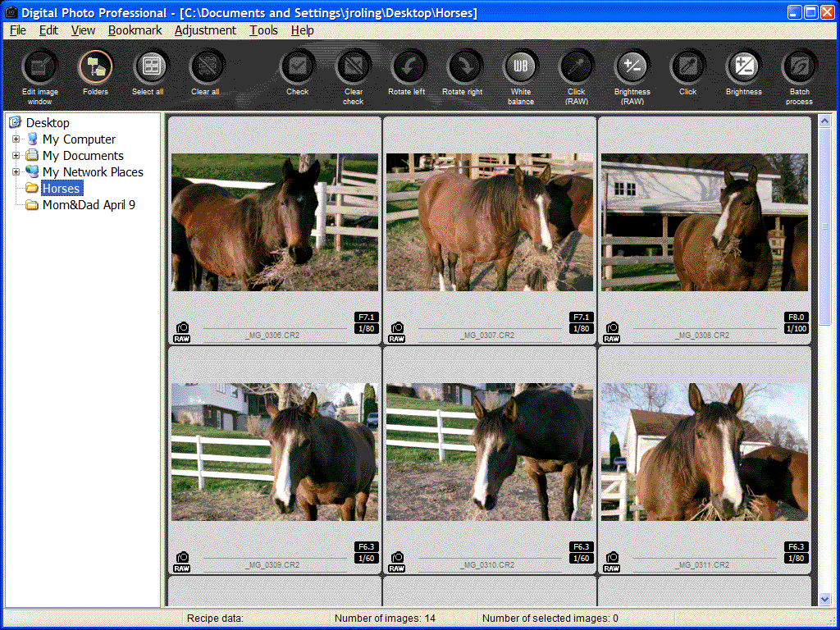Rotate the image left
The width and height of the screenshot is (840, 630).
408,67
